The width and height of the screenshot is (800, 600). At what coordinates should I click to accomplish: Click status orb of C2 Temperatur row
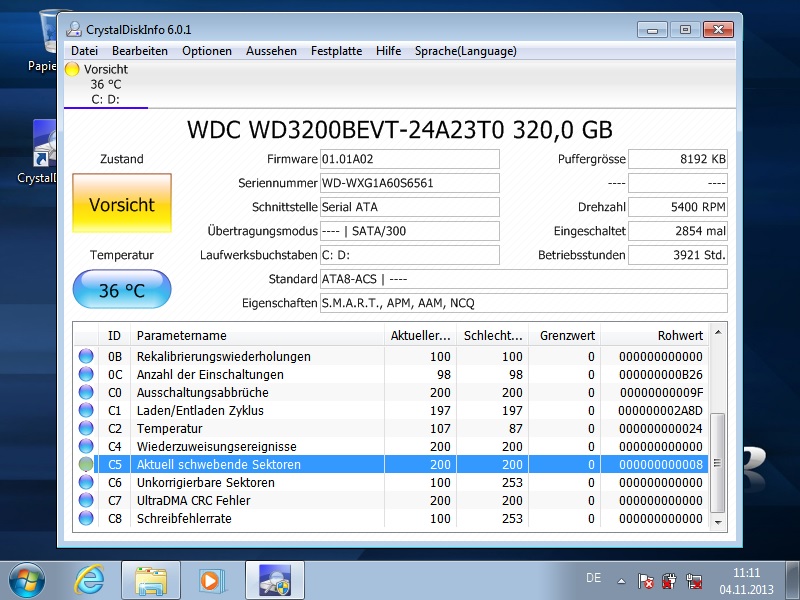(x=86, y=428)
